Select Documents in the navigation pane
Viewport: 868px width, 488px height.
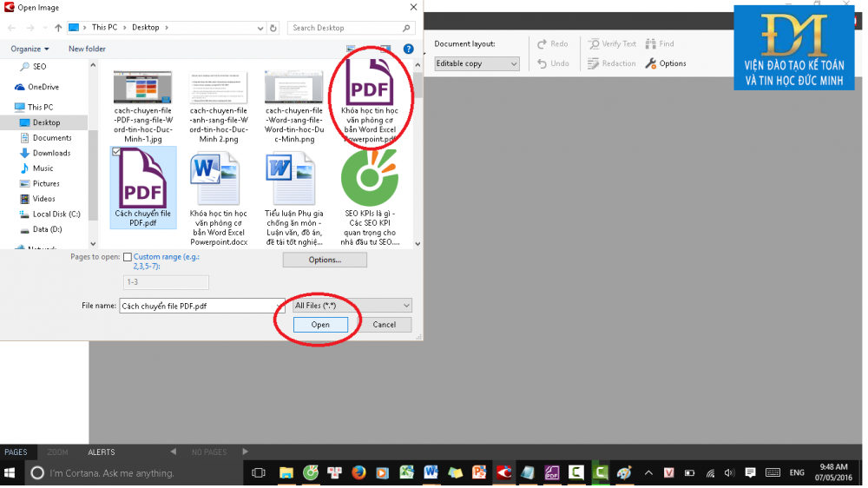[x=45, y=138]
